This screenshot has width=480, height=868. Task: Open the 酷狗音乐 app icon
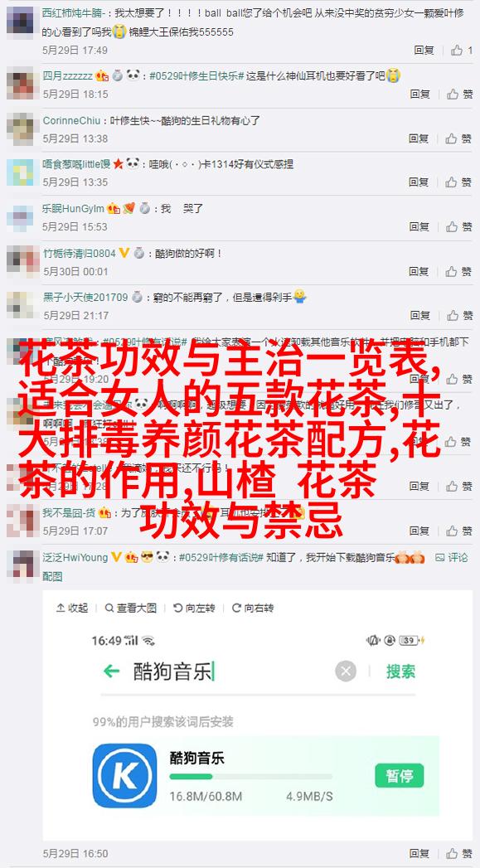(x=124, y=775)
